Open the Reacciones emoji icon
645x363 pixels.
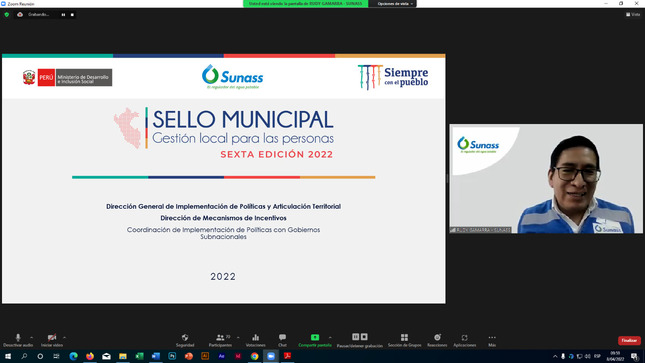(x=437, y=340)
